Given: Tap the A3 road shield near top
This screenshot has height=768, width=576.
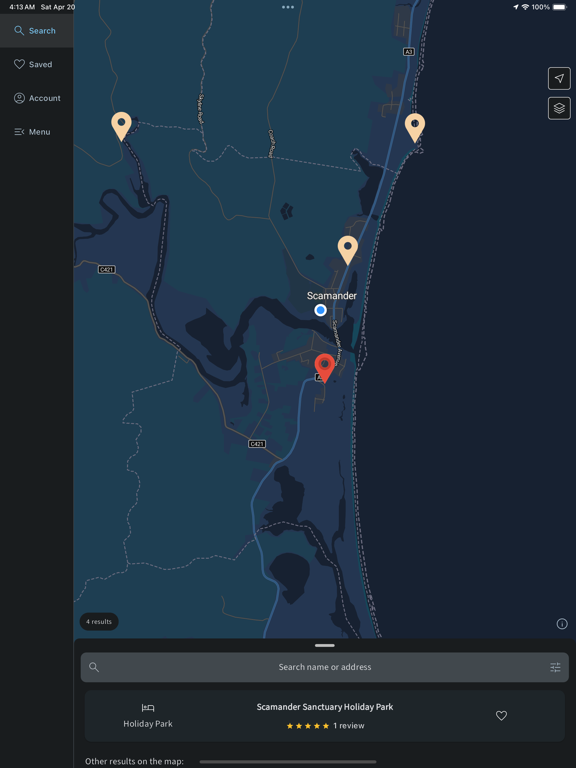Looking at the screenshot, I should pyautogui.click(x=408, y=51).
